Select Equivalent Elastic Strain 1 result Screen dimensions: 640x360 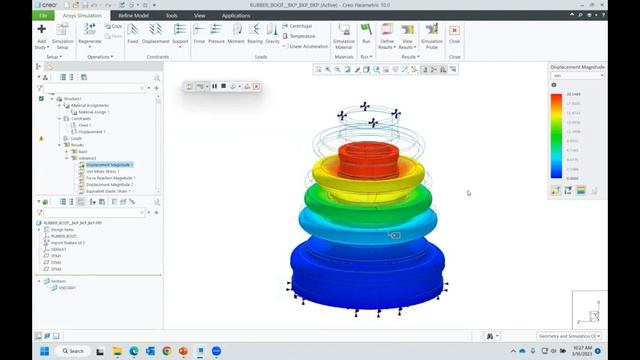pos(108,191)
